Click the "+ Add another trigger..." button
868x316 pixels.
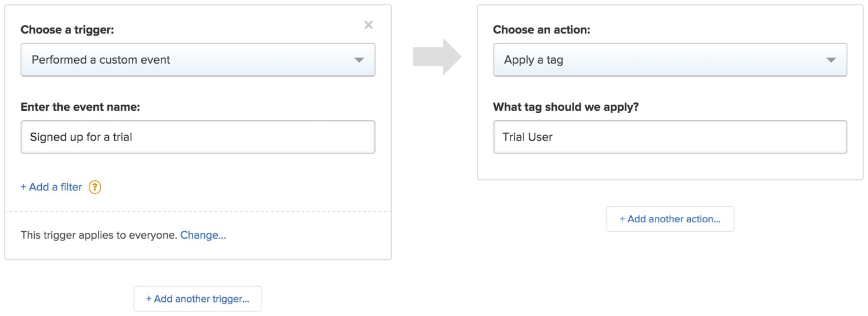click(197, 299)
